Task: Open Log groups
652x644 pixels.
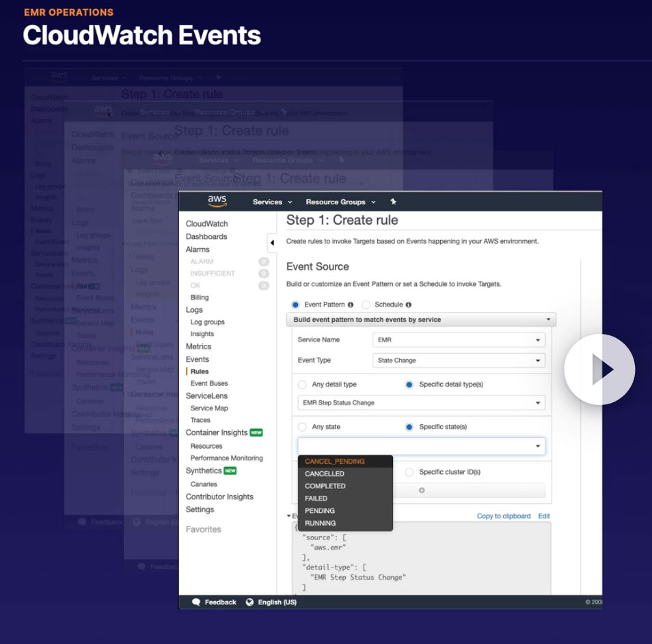Action: 208,322
